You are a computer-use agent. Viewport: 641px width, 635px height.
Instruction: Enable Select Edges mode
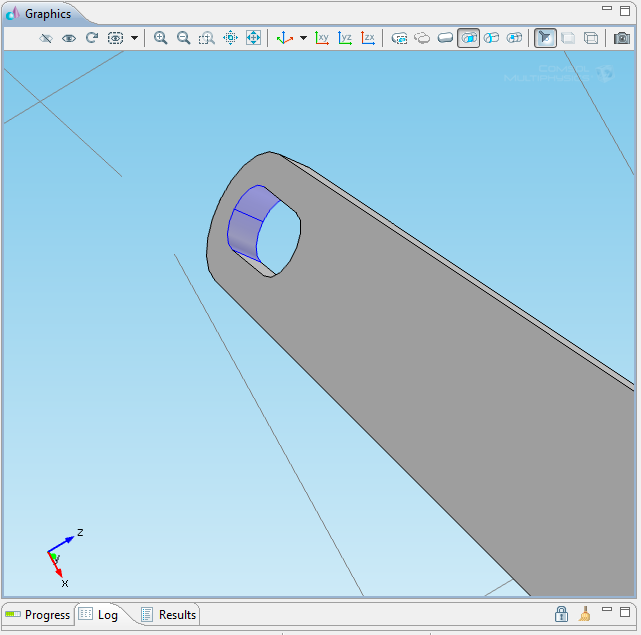tap(491, 38)
